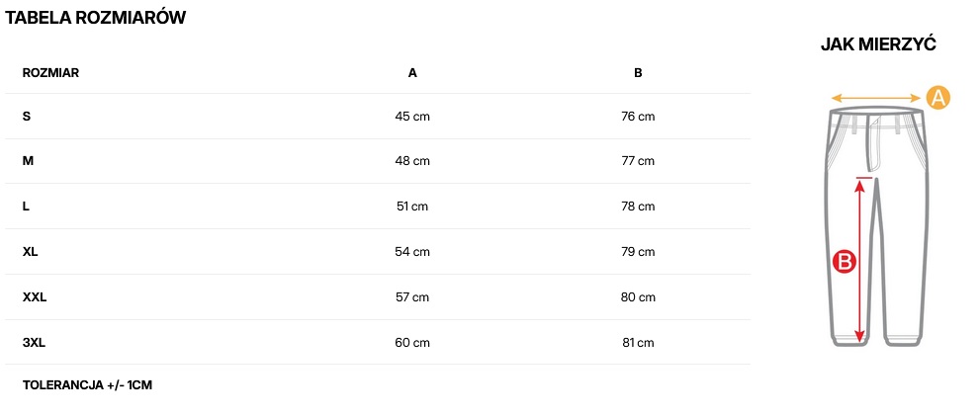Select the TABELA ROZMIARÓW heading
Viewport: 980px width, 417px height.
click(96, 18)
